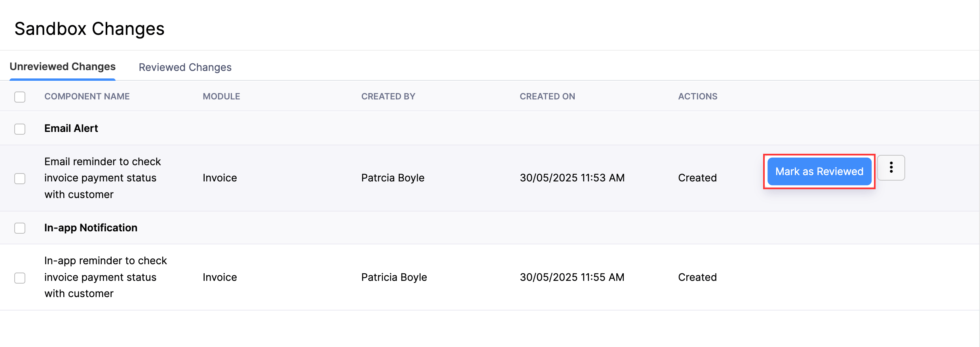Select the checkbox for the email reminder row
This screenshot has height=347, width=980.
point(20,178)
